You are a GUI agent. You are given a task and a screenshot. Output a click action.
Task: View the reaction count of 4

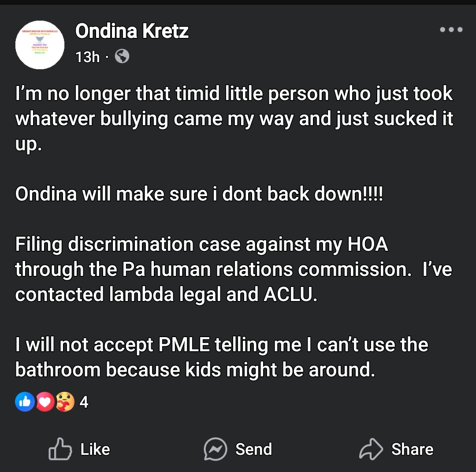click(84, 402)
